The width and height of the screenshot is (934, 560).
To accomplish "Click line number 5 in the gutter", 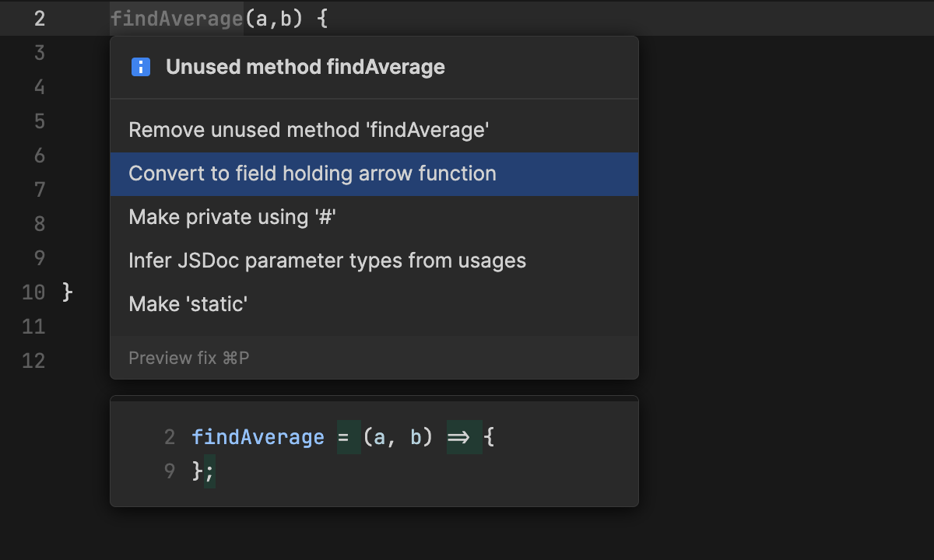I will pos(40,121).
